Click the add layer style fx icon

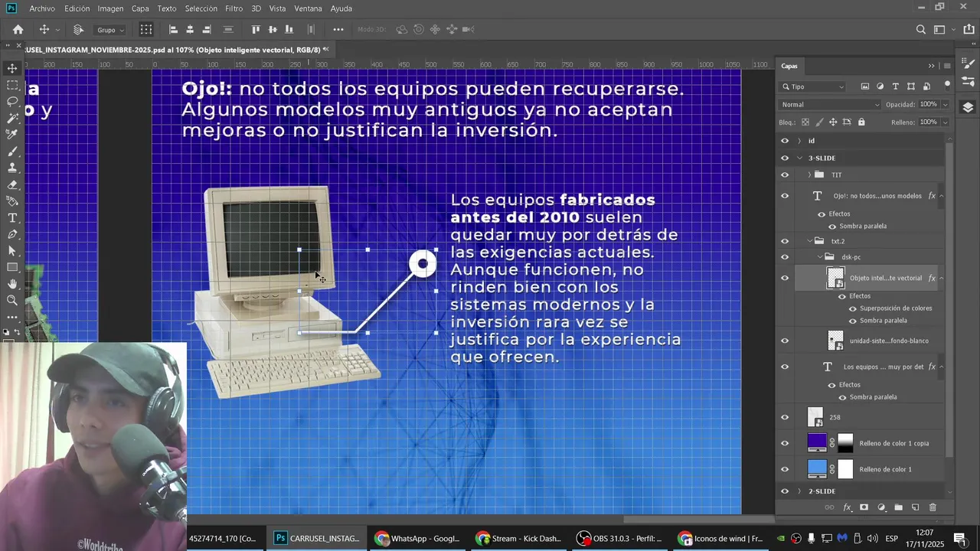click(x=848, y=507)
